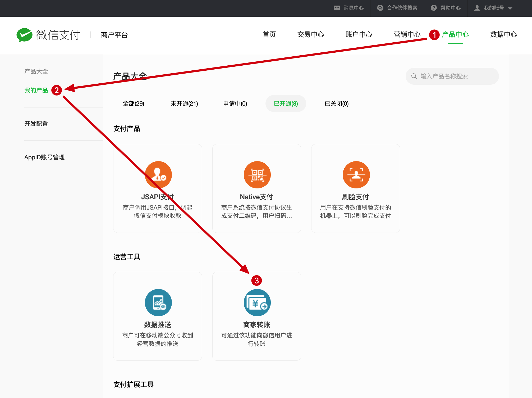Viewport: 532px width, 398px height.
Task: Click the my account person icon
Action: point(477,8)
